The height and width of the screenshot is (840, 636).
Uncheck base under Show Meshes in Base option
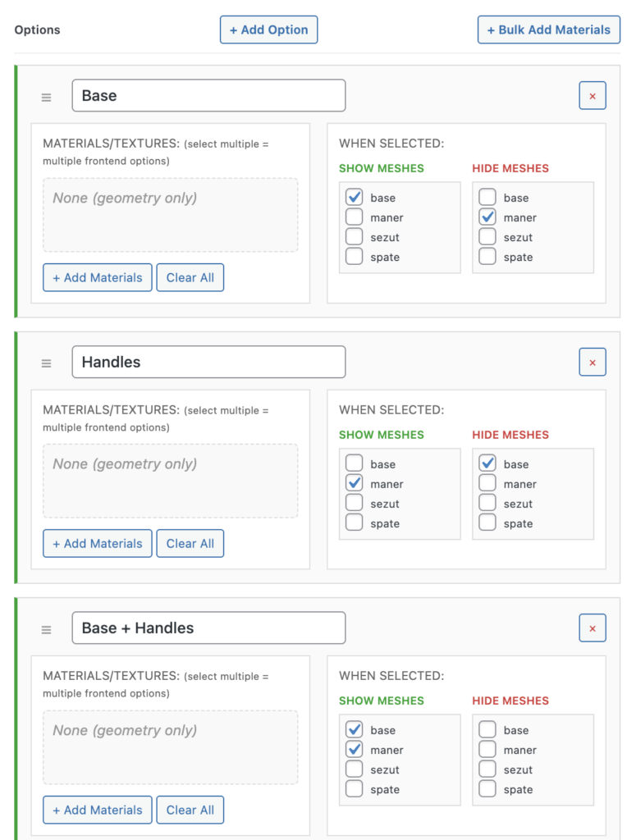pyautogui.click(x=355, y=198)
